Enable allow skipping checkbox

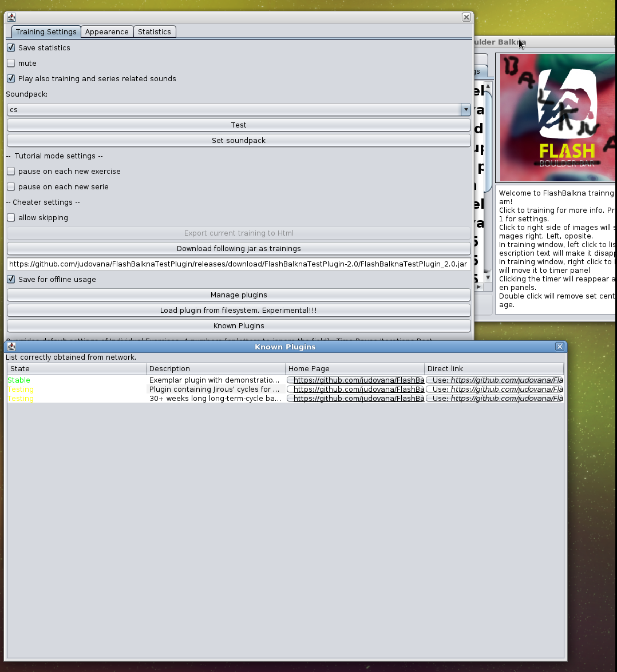pos(11,217)
